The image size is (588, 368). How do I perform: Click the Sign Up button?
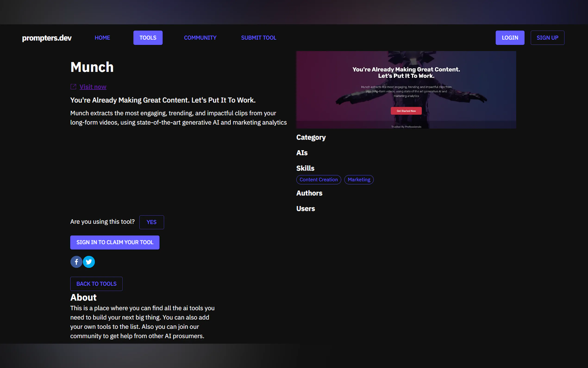click(x=547, y=38)
